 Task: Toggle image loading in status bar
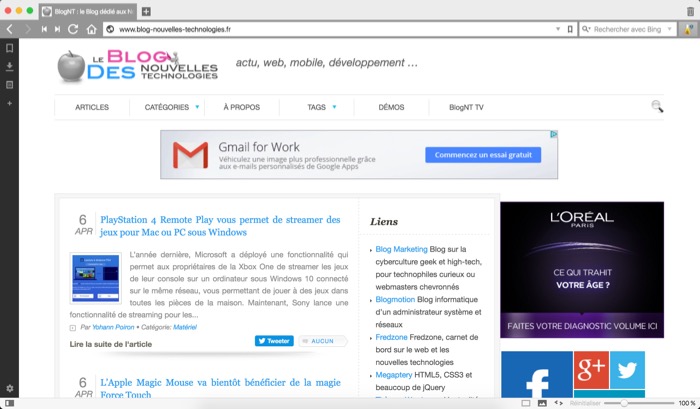[x=542, y=403]
